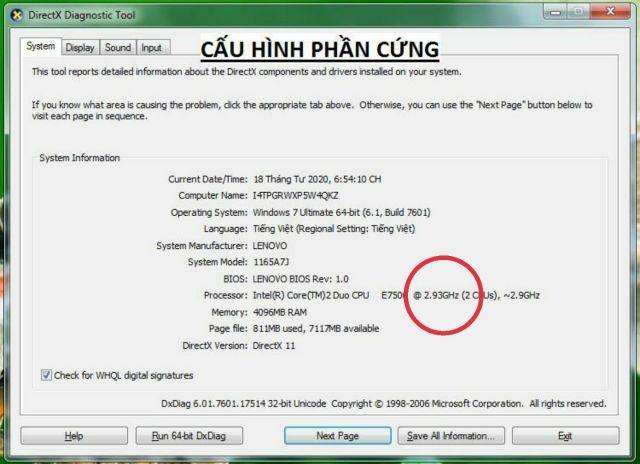The height and width of the screenshot is (464, 640).
Task: Select computer name I4TPGRWXP5W4QKZ
Action: point(296,195)
